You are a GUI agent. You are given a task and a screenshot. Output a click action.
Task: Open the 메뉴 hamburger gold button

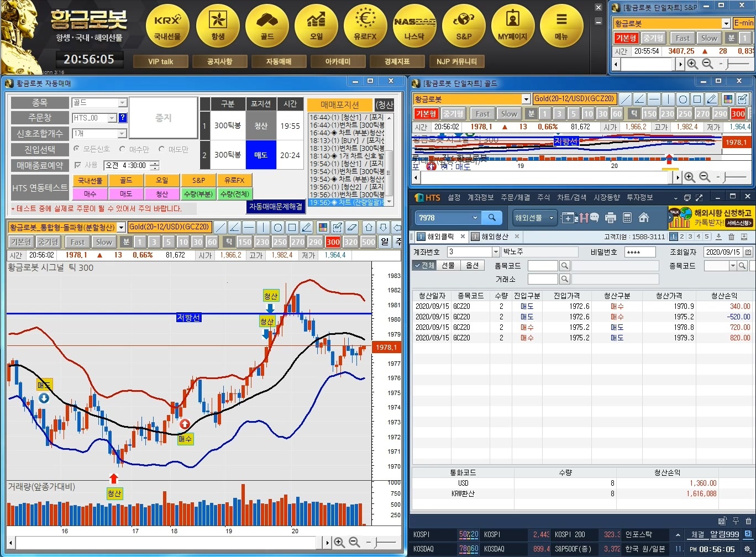(561, 25)
